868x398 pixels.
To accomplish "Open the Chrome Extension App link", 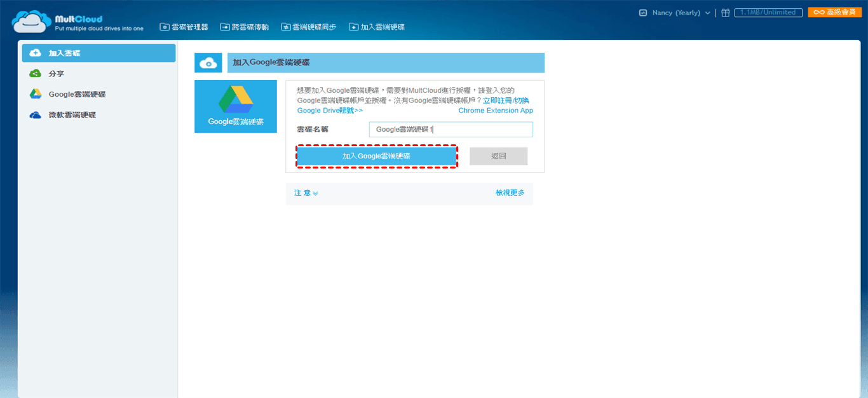I will coord(496,110).
